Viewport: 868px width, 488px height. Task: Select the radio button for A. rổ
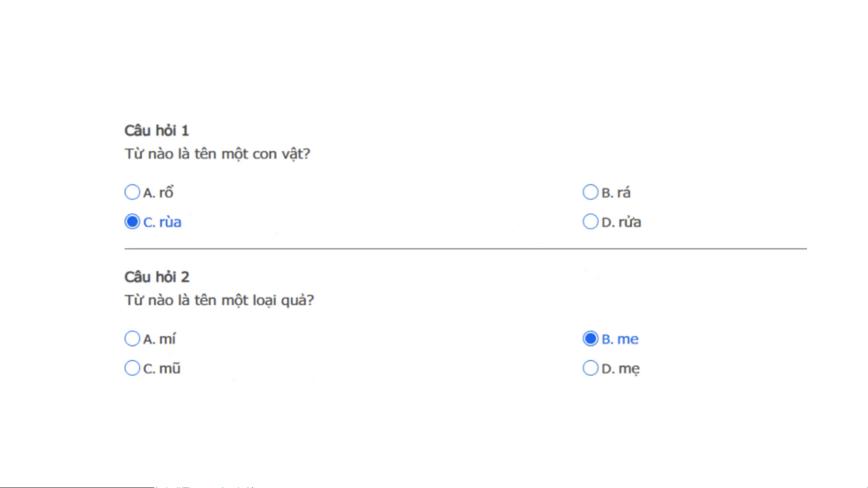coord(132,192)
